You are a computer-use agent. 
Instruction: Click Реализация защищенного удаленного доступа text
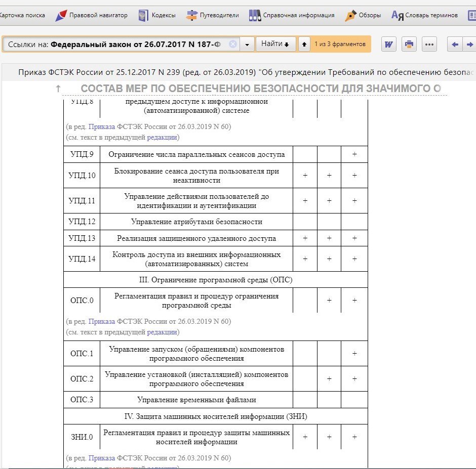(x=196, y=238)
